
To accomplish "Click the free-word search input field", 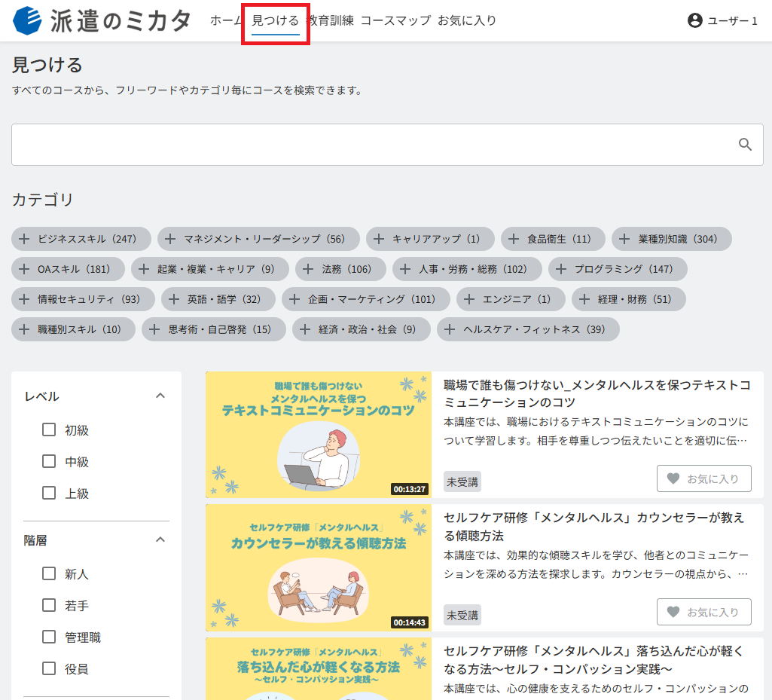I will pos(387,145).
